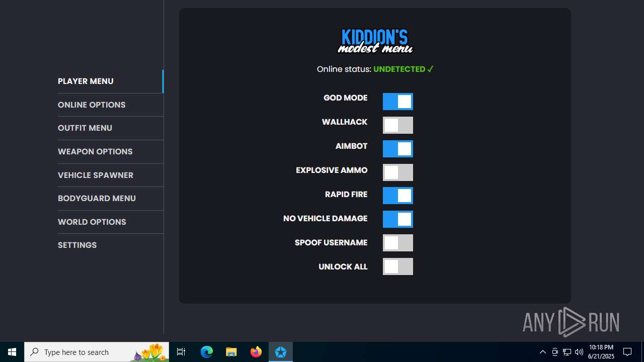This screenshot has height=362, width=644.
Task: Turn off No Vehicle Damage
Action: click(397, 219)
